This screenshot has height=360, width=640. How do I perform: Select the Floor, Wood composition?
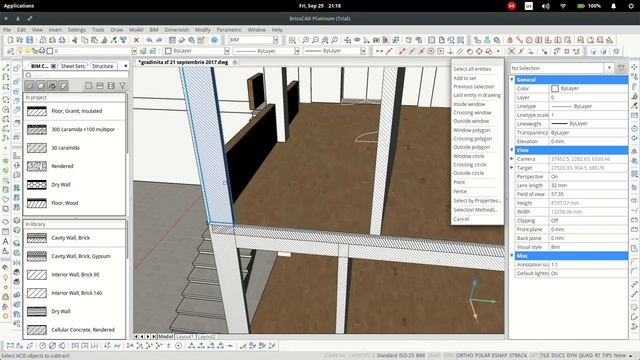point(75,203)
